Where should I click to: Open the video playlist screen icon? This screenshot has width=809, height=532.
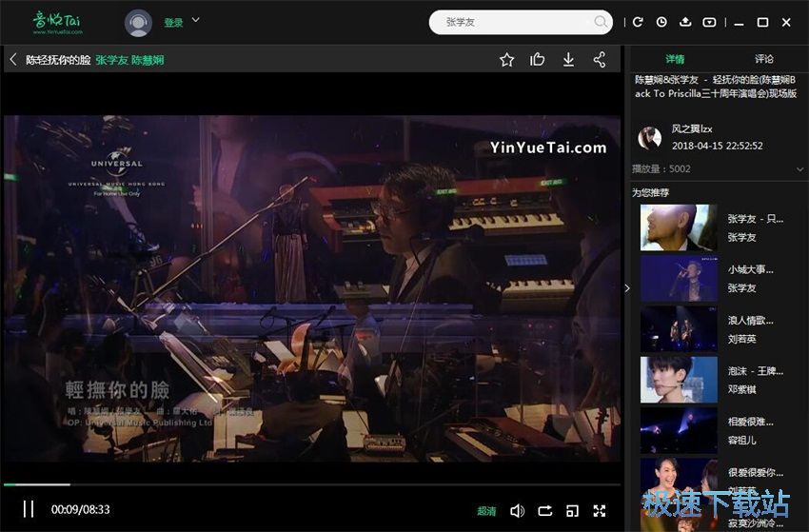coord(709,22)
